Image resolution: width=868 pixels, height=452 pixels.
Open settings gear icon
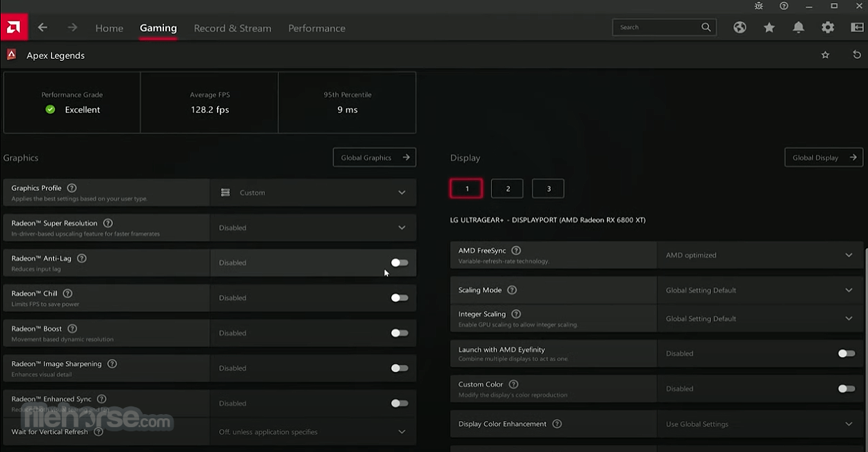pos(828,28)
